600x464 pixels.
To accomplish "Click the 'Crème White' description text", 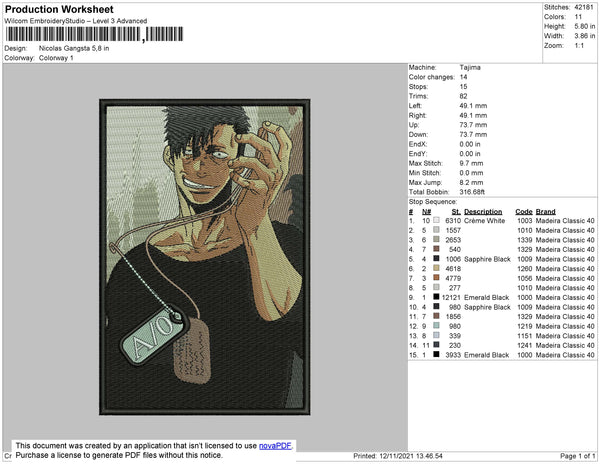I will tap(484, 221).
